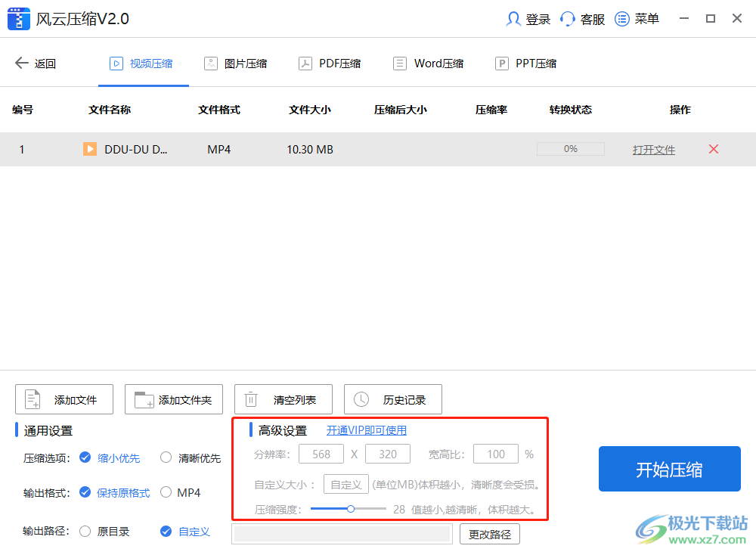Screen dimensions: 756x552
Task: Click the 视频压缩 play icon
Action: 116,64
